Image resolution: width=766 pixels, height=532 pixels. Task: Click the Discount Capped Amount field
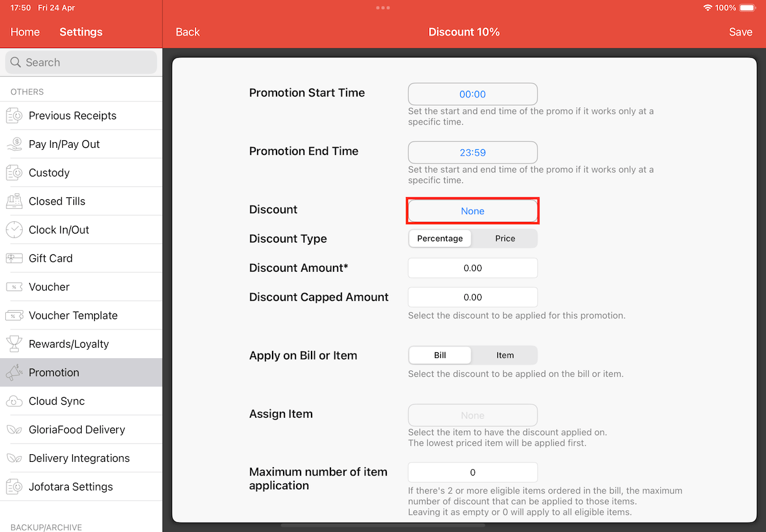[x=473, y=297]
